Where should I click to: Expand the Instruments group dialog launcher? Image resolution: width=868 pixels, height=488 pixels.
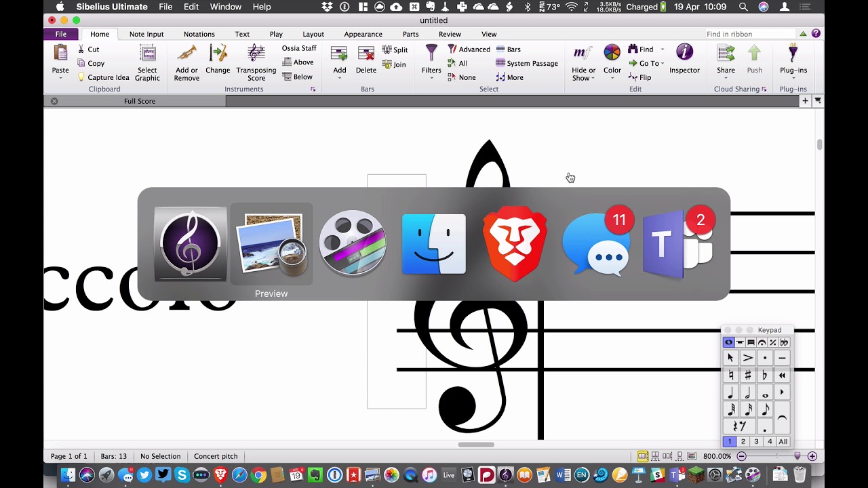(x=313, y=89)
